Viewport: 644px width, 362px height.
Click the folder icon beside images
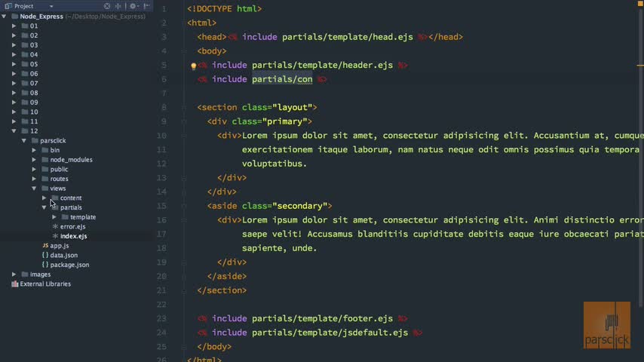pos(25,274)
